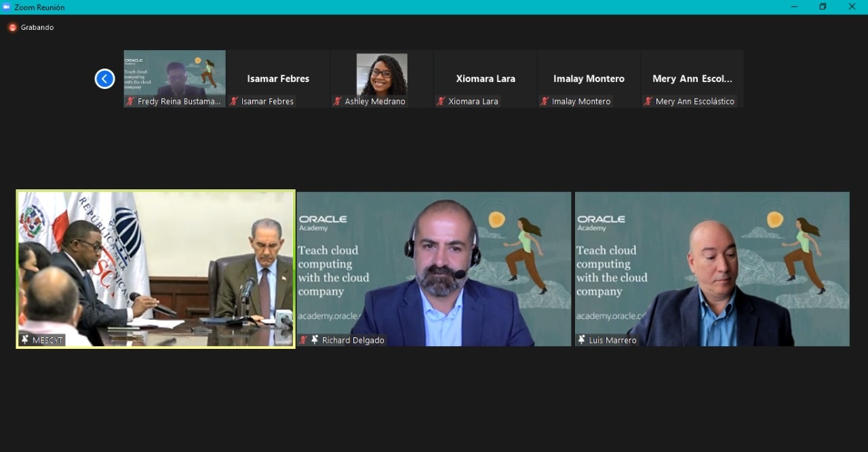Click muted mic icon for Richard Delgado
Screen dimensions: 868x452
pyautogui.click(x=304, y=340)
